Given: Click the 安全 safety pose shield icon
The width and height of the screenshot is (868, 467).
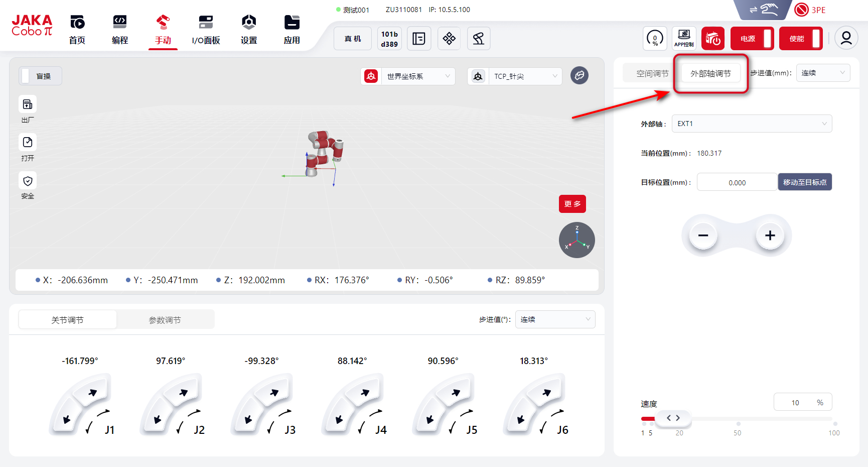Looking at the screenshot, I should pos(28,181).
